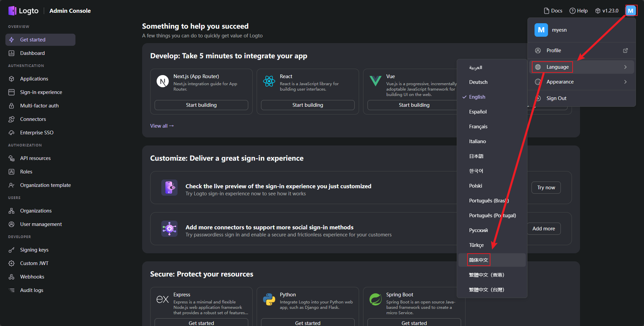Viewport: 644px width, 326px height.
Task: Choose Português (Brasil) language option
Action: pos(492,201)
